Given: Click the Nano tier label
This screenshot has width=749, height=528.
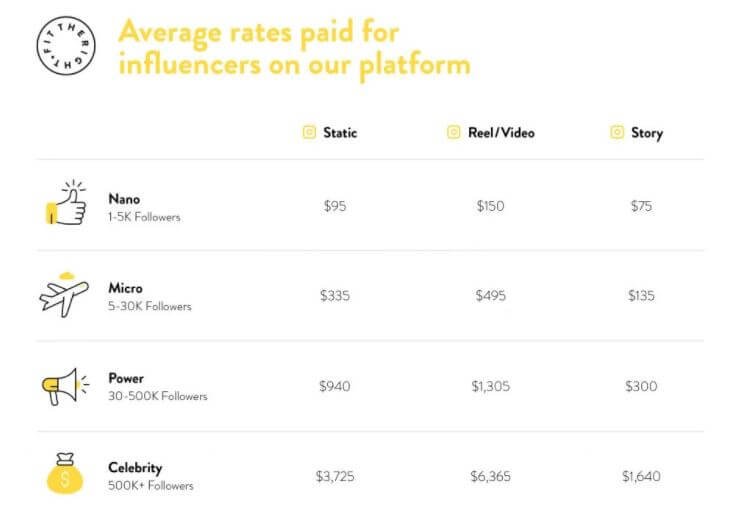Looking at the screenshot, I should (x=124, y=199).
